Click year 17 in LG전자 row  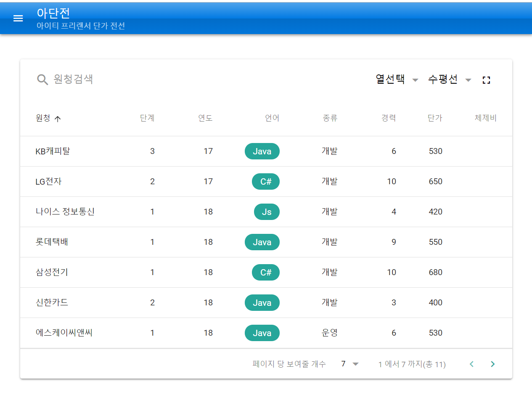[x=208, y=182]
